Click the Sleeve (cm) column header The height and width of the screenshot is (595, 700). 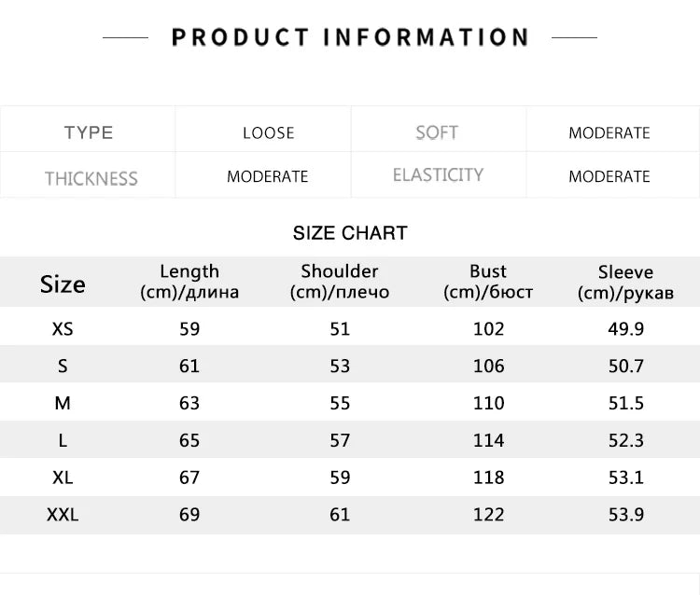[x=625, y=282]
